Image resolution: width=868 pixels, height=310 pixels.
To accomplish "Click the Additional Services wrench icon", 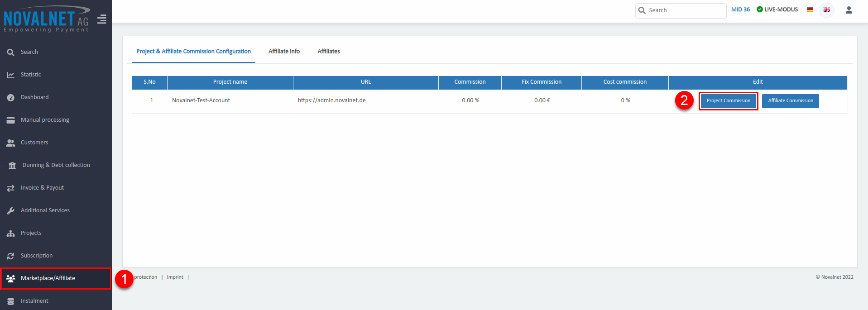I will 11,210.
